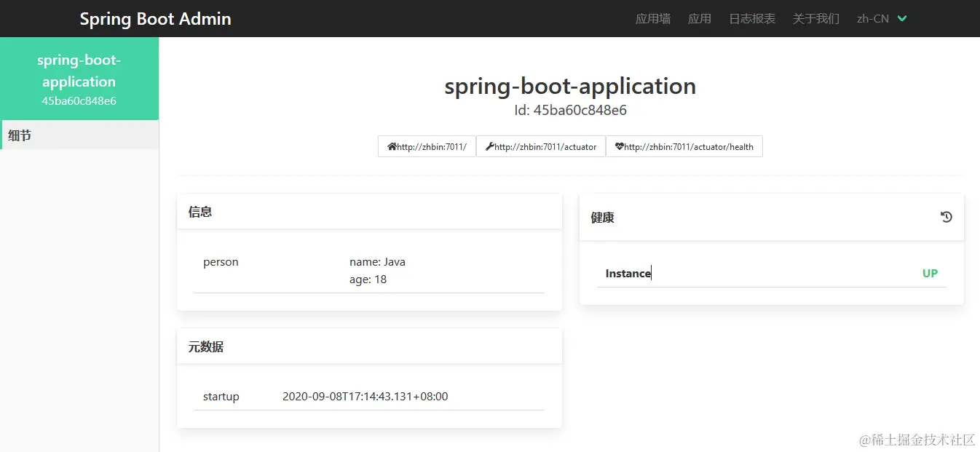980x452 pixels.
Task: Select the 细节 sidebar item
Action: pos(79,135)
